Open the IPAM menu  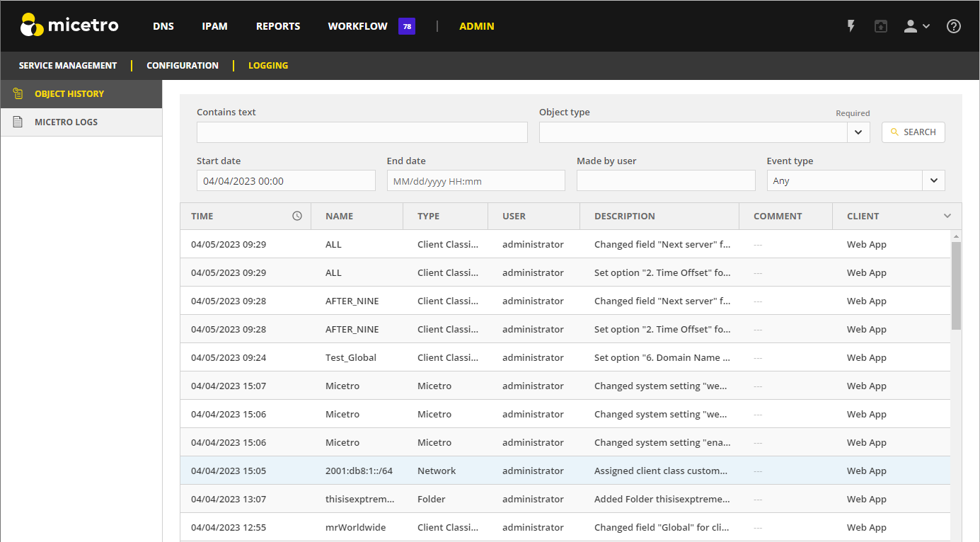(214, 26)
